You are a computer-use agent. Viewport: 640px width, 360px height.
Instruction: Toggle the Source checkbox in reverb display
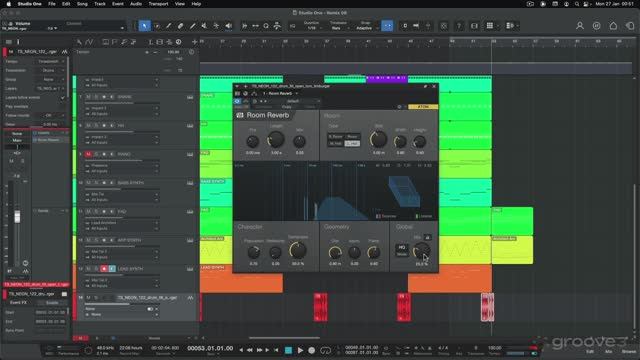point(378,216)
